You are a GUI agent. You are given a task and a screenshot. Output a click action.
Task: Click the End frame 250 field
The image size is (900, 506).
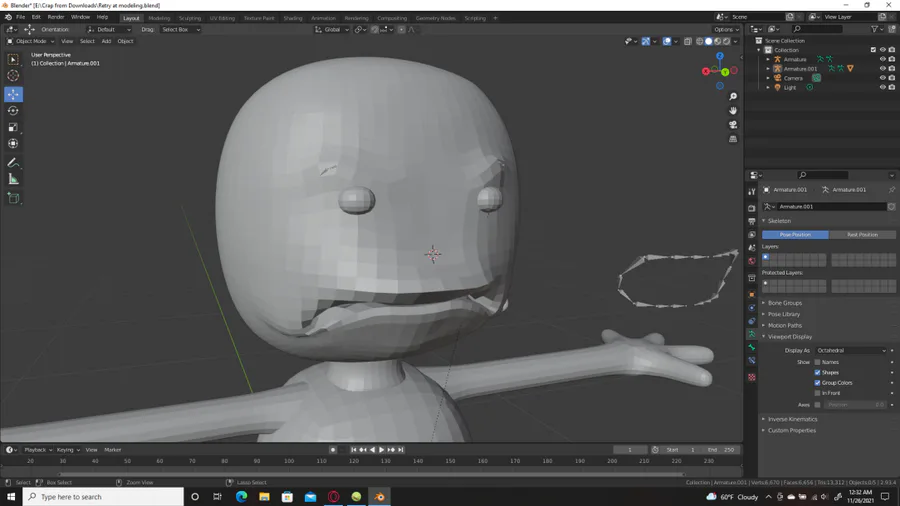pyautogui.click(x=721, y=450)
